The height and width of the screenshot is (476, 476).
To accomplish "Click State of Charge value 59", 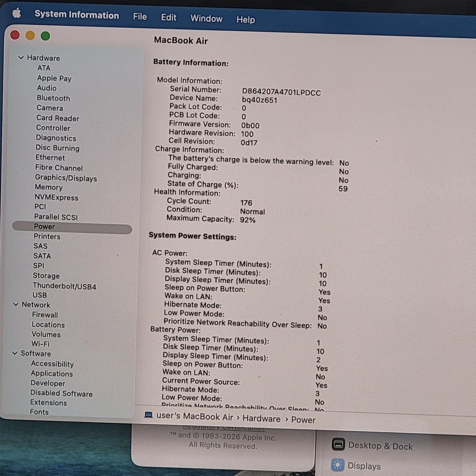I will (x=343, y=189).
